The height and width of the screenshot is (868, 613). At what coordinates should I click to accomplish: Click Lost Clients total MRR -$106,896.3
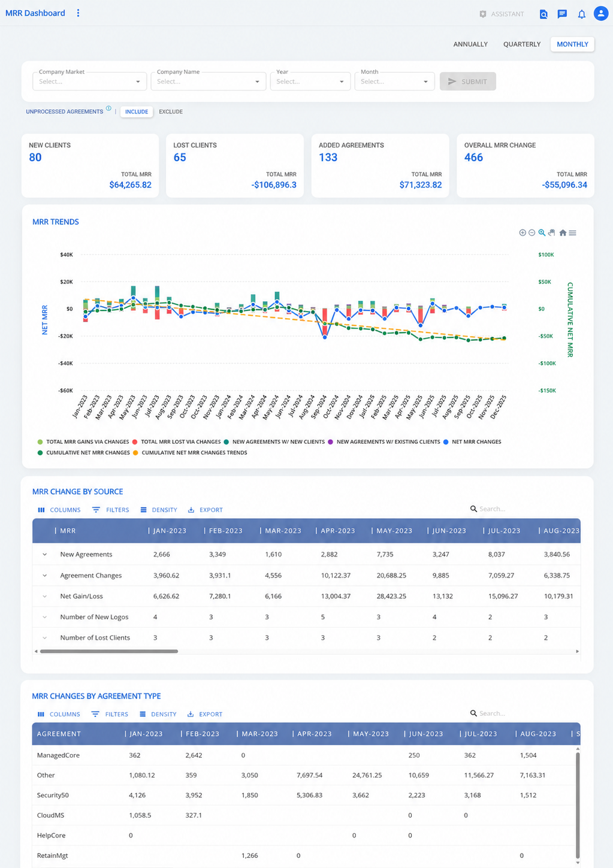tap(274, 185)
